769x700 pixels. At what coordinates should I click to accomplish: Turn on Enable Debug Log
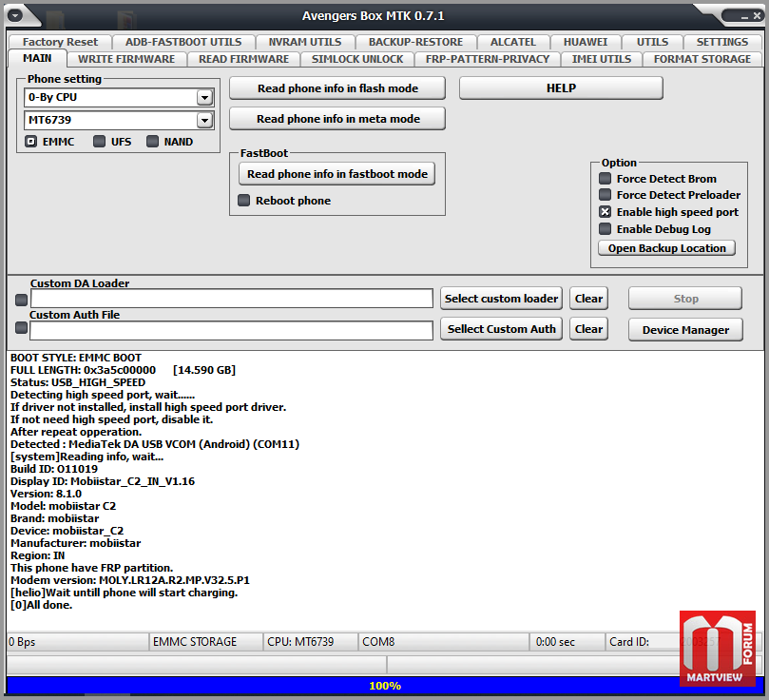(606, 229)
